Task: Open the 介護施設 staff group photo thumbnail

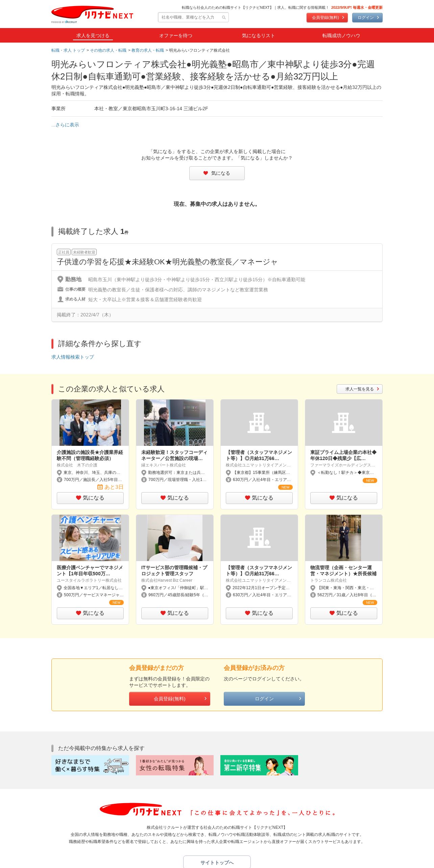Action: tap(90, 423)
